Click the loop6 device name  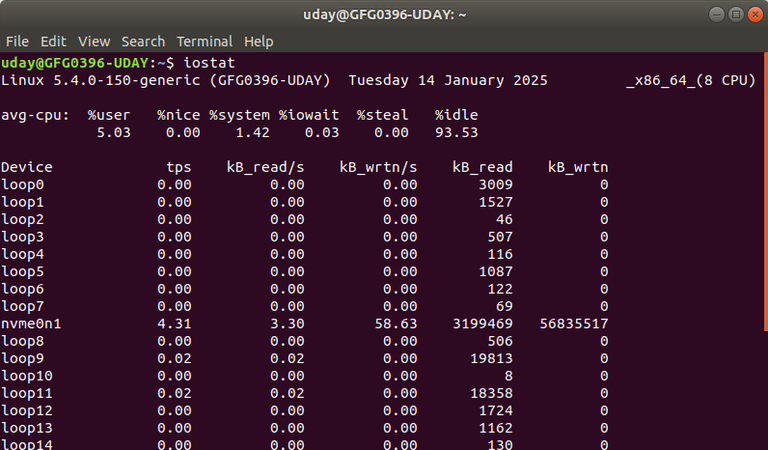(23, 289)
